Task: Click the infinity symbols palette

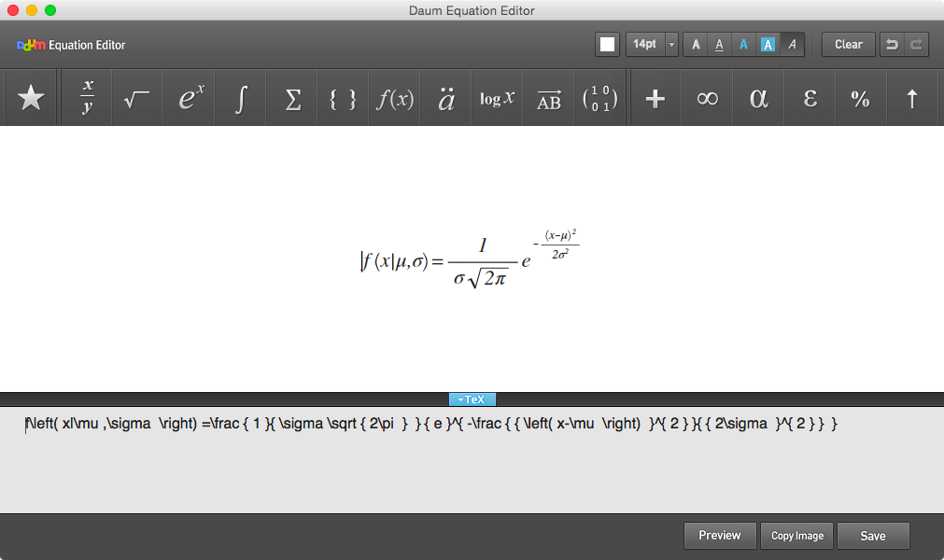Action: pos(707,98)
